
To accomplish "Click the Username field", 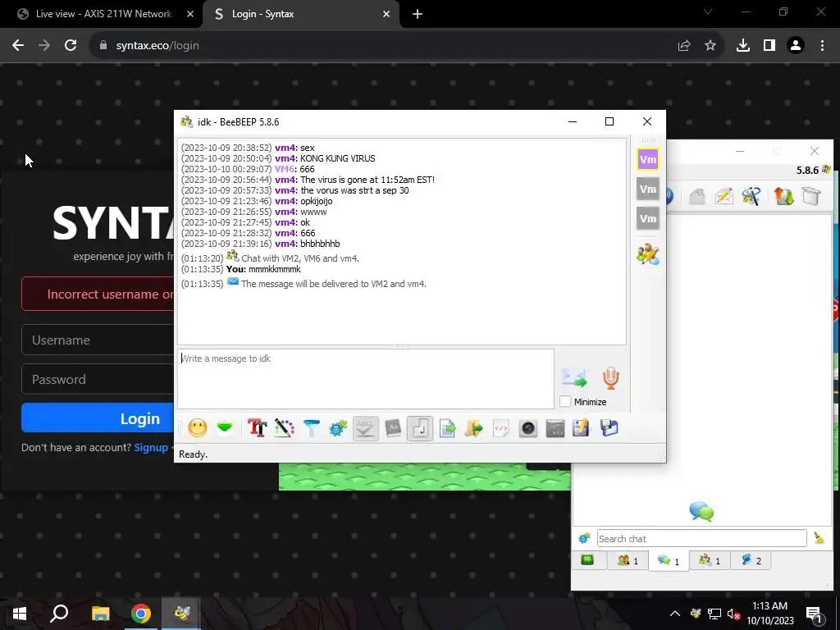I will 98,340.
